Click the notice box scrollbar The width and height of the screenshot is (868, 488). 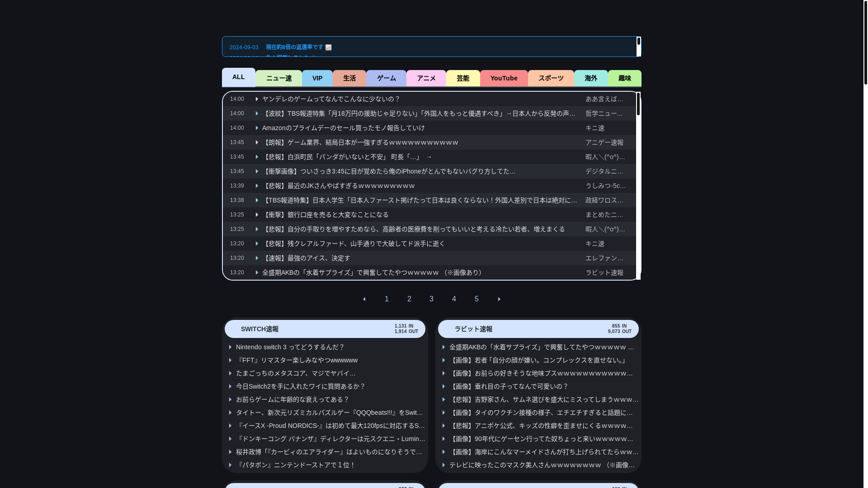coord(638,47)
